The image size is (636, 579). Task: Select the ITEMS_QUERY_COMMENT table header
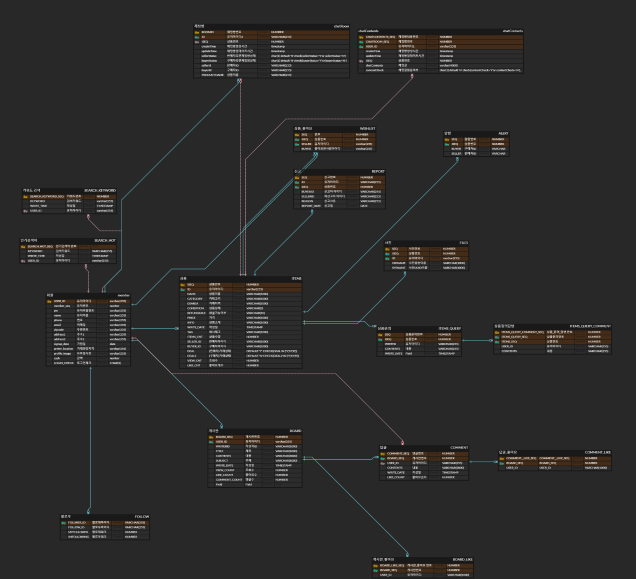552,327
